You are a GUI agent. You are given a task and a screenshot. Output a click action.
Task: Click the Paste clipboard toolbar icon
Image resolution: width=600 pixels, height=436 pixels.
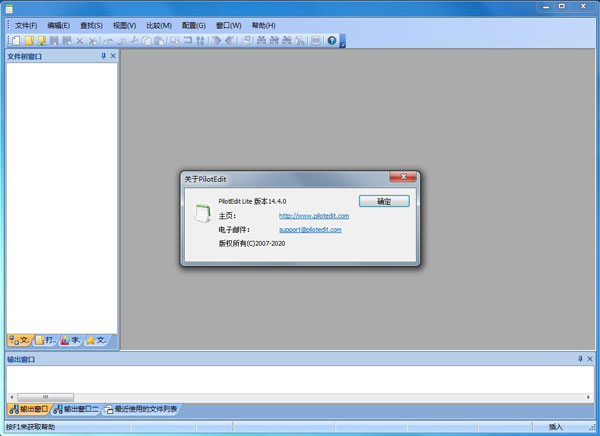click(159, 40)
